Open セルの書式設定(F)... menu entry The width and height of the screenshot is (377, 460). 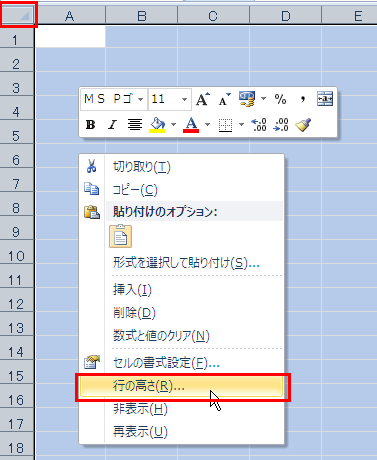181,363
